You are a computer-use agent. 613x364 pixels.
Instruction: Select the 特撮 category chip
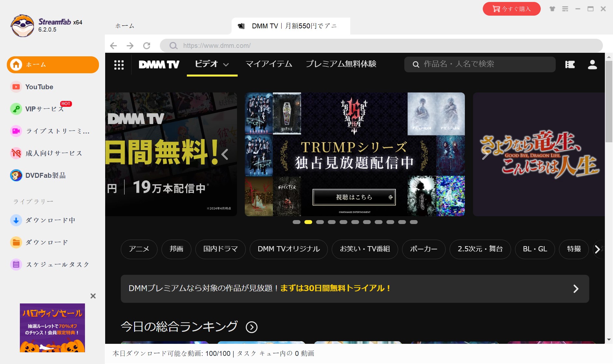tap(574, 249)
